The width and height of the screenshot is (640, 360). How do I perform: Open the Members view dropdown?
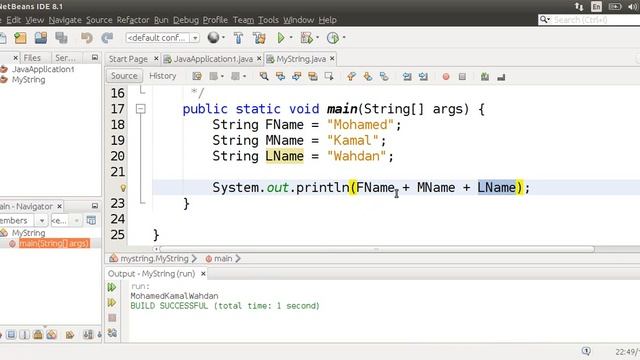click(x=42, y=220)
